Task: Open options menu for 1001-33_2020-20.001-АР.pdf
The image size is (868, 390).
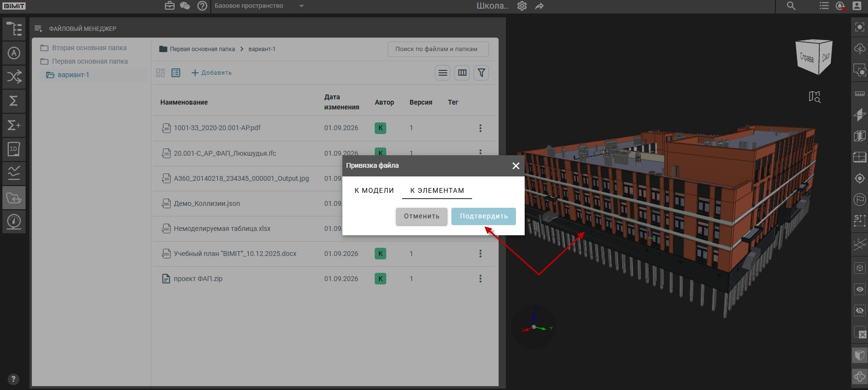Action: (x=480, y=128)
